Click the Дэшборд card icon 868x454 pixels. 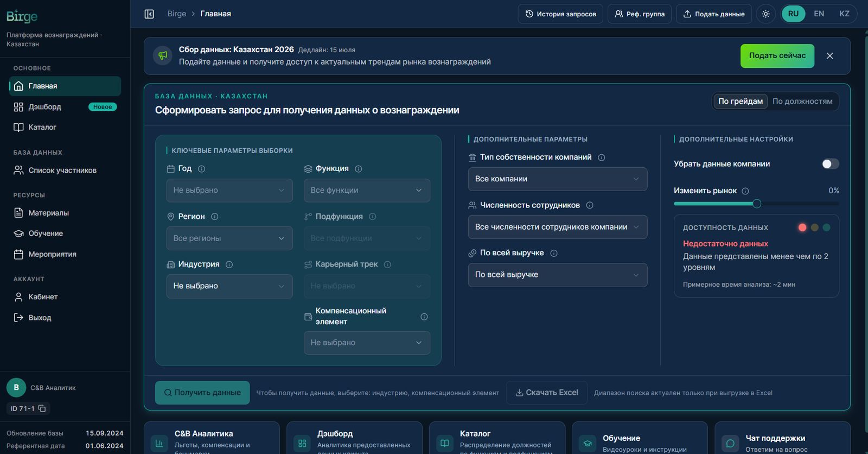click(302, 443)
